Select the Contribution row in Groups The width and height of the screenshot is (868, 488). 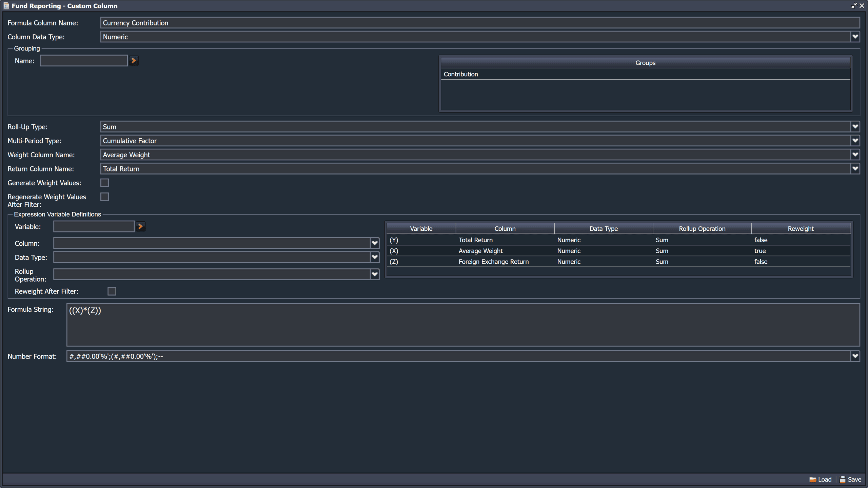click(646, 74)
